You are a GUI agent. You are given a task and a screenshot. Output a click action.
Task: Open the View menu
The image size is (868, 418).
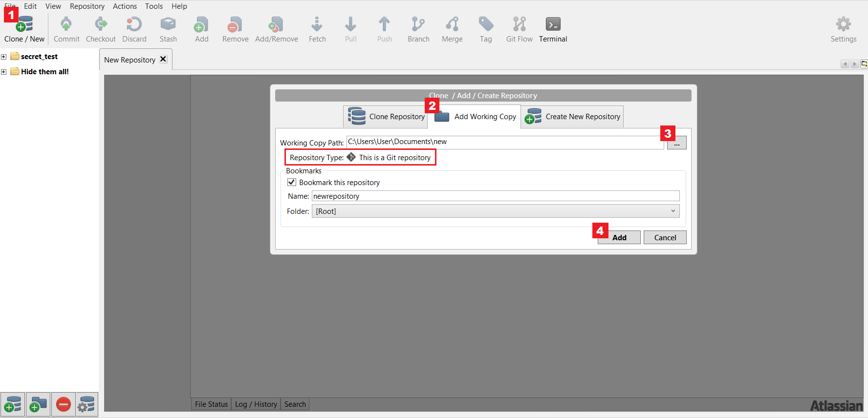tap(53, 6)
